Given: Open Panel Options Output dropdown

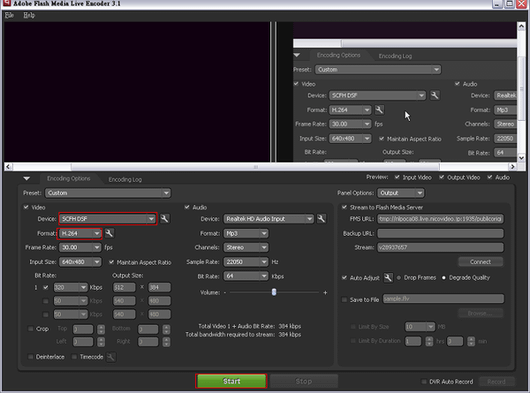Looking at the screenshot, I should pos(401,193).
